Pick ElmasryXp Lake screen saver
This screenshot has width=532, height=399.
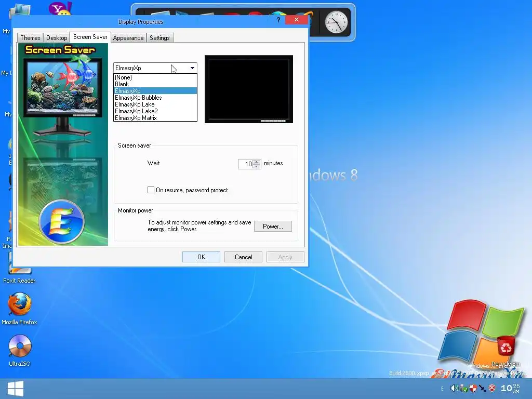[155, 104]
